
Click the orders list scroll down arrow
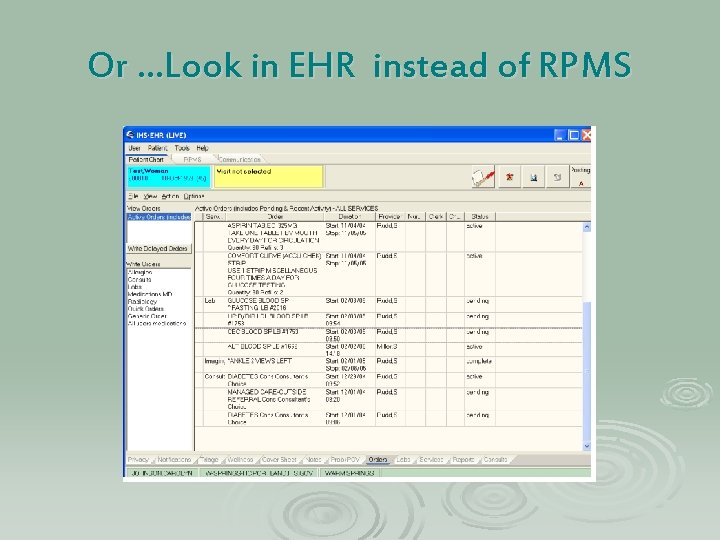586,446
